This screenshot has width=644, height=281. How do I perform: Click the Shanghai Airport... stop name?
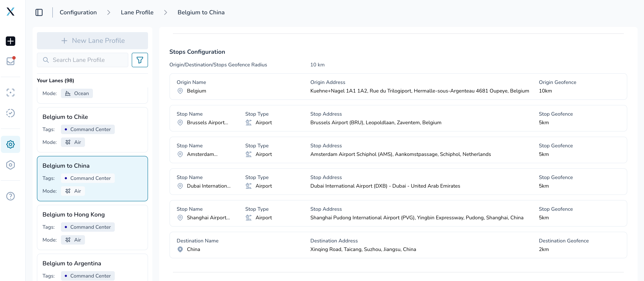[208, 218]
